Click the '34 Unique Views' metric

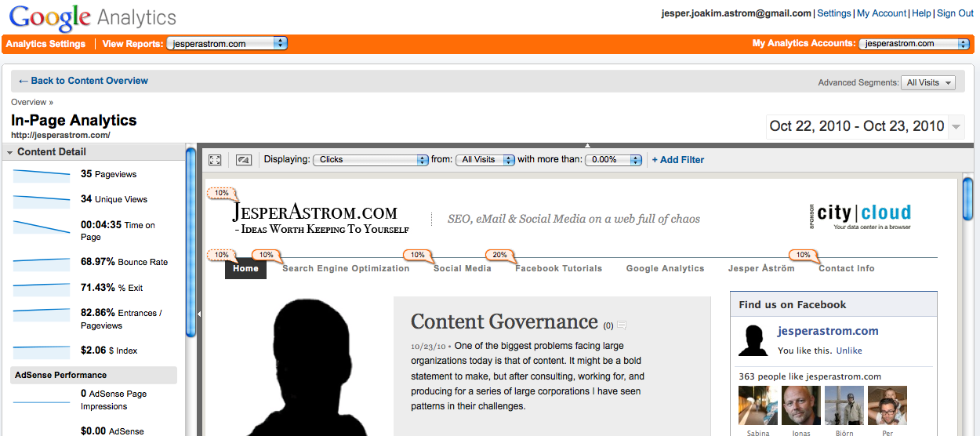coord(114,199)
